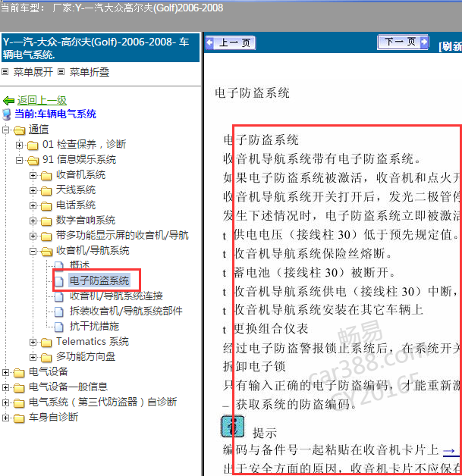Open 抗干扰措施 document

pyautogui.click(x=95, y=326)
